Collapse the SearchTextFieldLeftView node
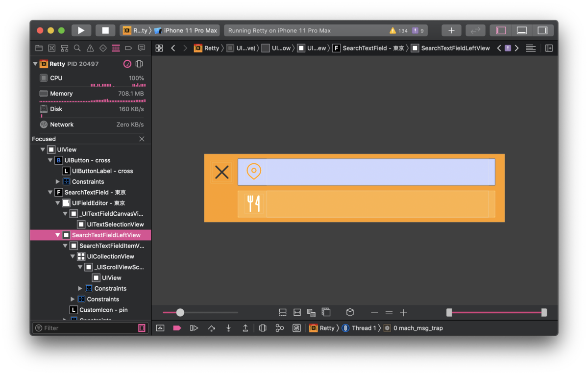This screenshot has height=375, width=588. pos(58,235)
